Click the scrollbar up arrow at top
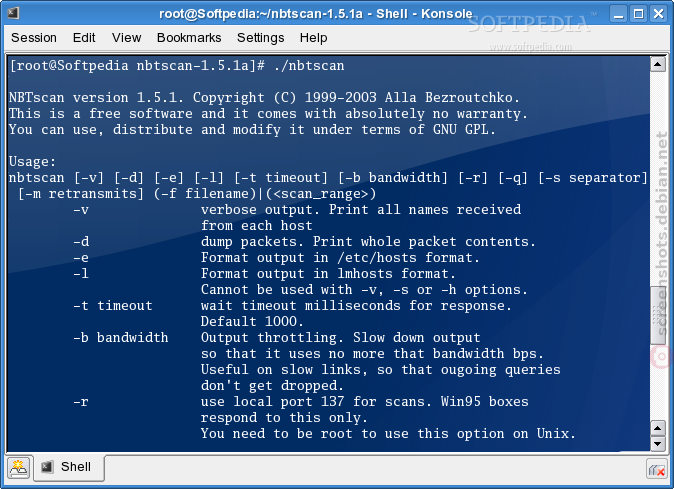This screenshot has height=489, width=674. (x=658, y=64)
